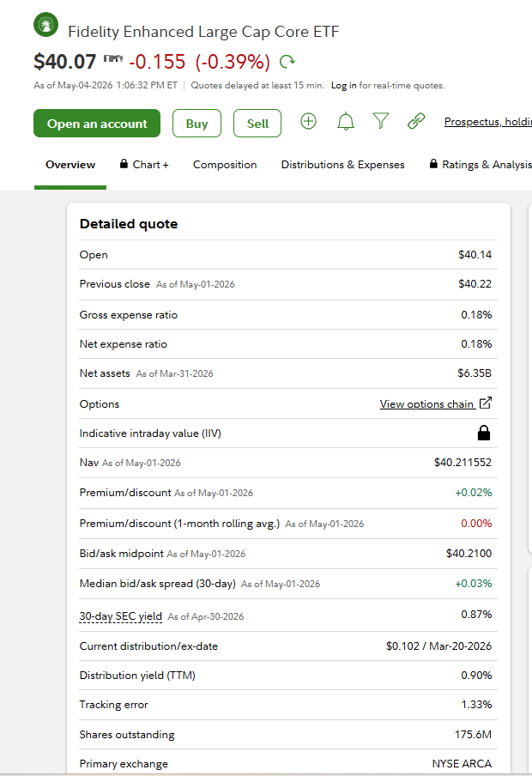
Task: Open the Ratings & Analysis tab
Action: [481, 165]
